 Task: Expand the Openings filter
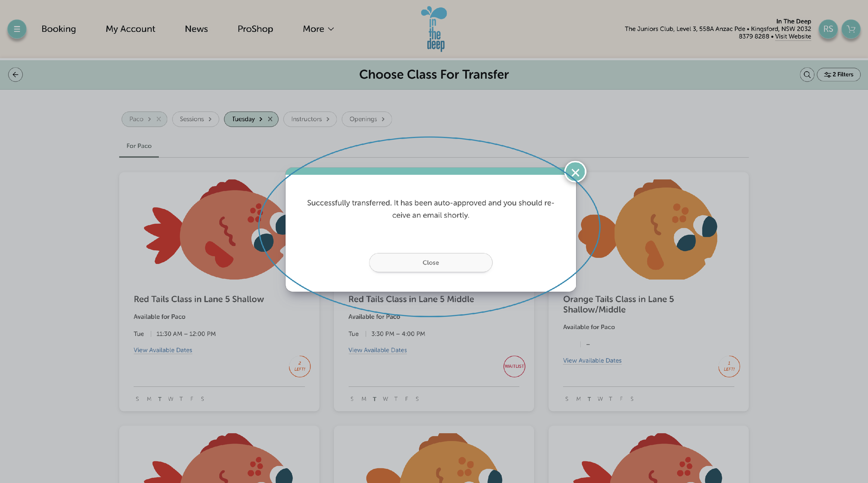[x=367, y=119]
